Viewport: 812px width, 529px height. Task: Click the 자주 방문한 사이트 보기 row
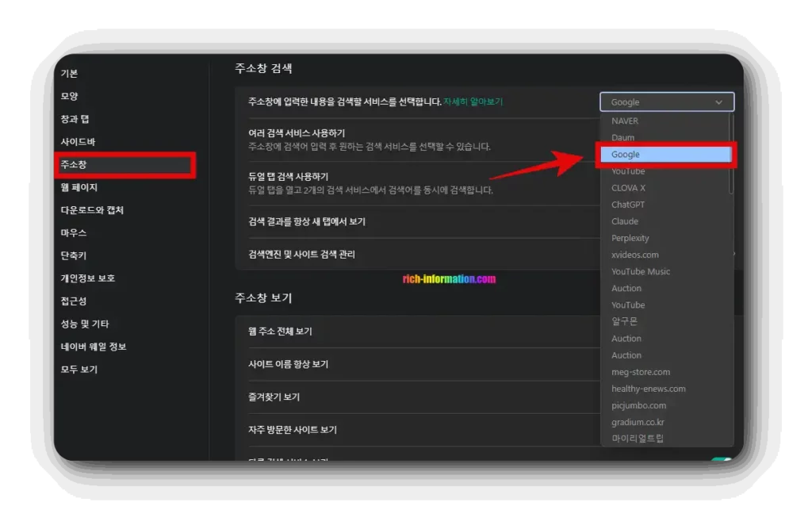[417, 430]
